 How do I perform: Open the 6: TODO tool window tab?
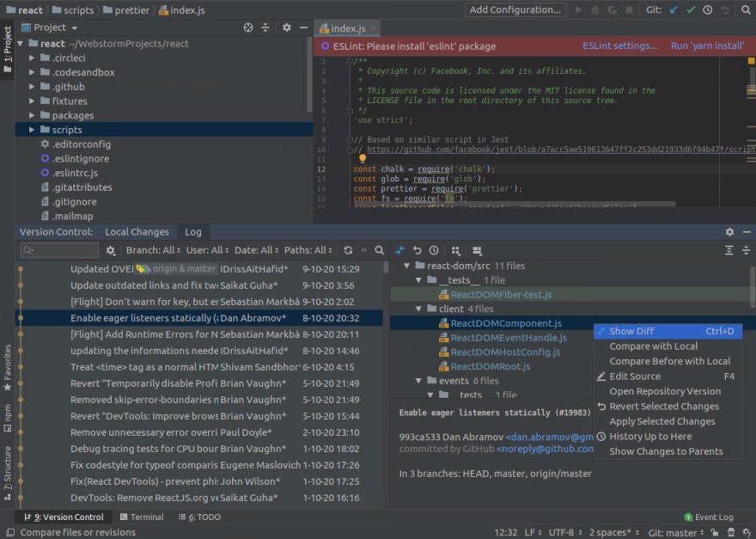pyautogui.click(x=199, y=517)
